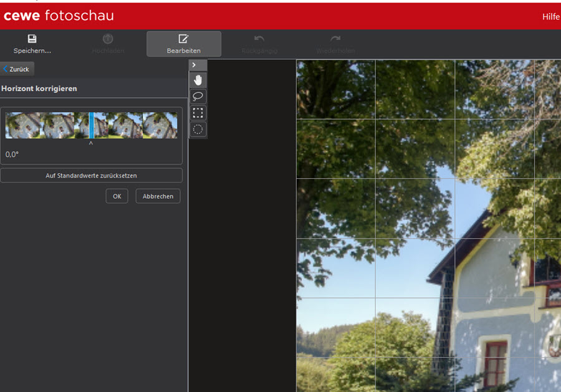The width and height of the screenshot is (561, 392).
Task: Click the Hochladen upload icon
Action: pos(108,39)
